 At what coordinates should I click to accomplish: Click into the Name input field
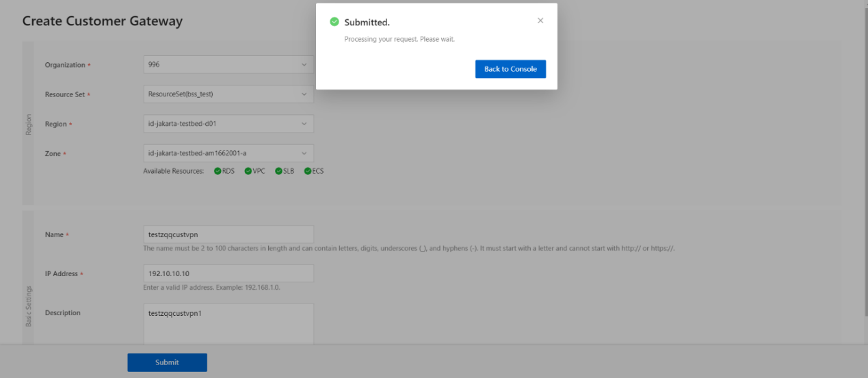[x=228, y=234]
